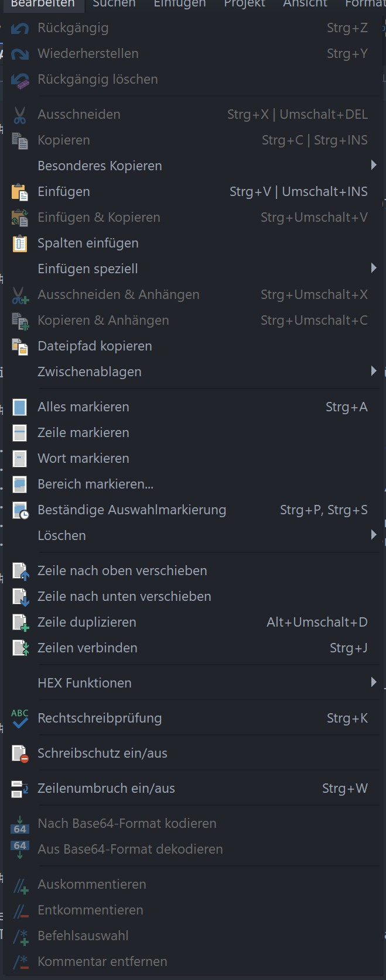Click the Rückgängig undo arrow icon
This screenshot has height=980, width=386.
[x=20, y=28]
